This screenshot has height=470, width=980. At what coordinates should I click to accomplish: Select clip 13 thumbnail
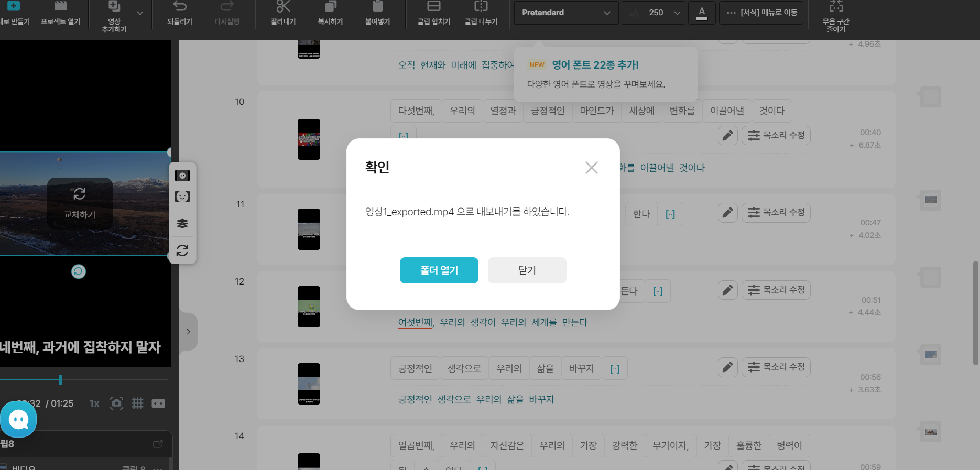[309, 384]
